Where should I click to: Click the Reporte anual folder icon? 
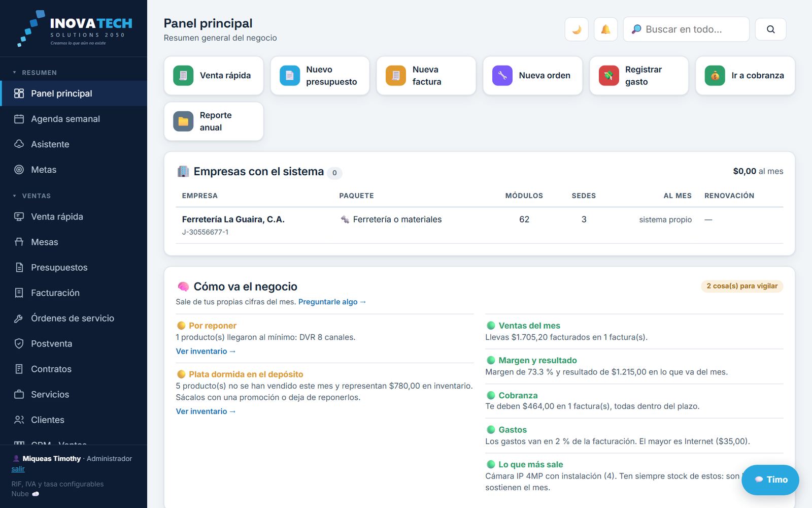(183, 121)
